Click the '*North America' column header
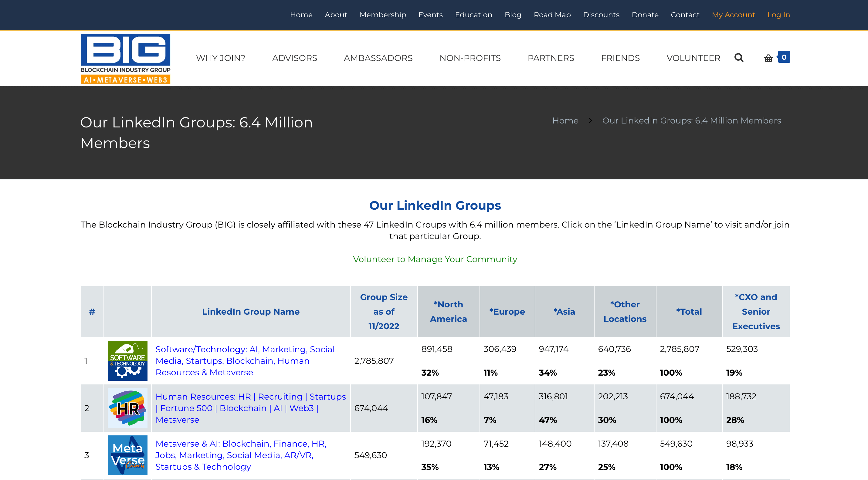 (448, 312)
